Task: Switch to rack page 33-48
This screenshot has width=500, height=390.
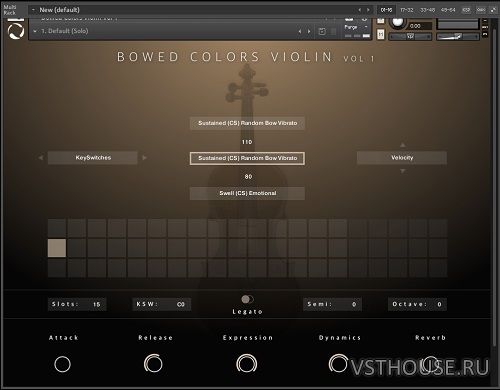Action: (x=427, y=10)
